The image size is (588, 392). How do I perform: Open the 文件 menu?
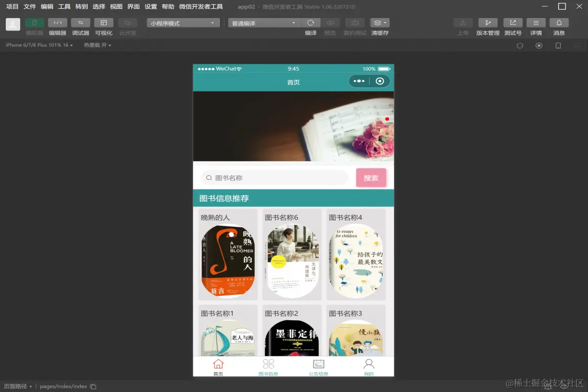[x=30, y=7]
